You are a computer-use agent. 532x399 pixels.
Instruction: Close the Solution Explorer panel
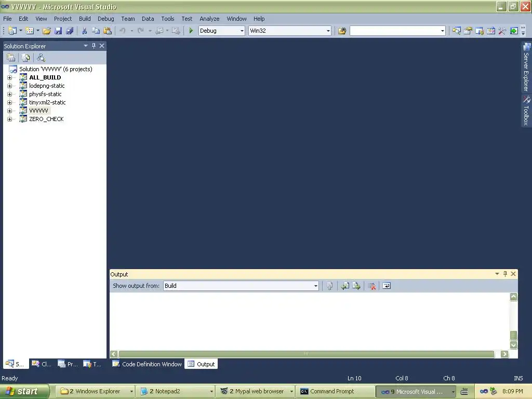pyautogui.click(x=102, y=46)
